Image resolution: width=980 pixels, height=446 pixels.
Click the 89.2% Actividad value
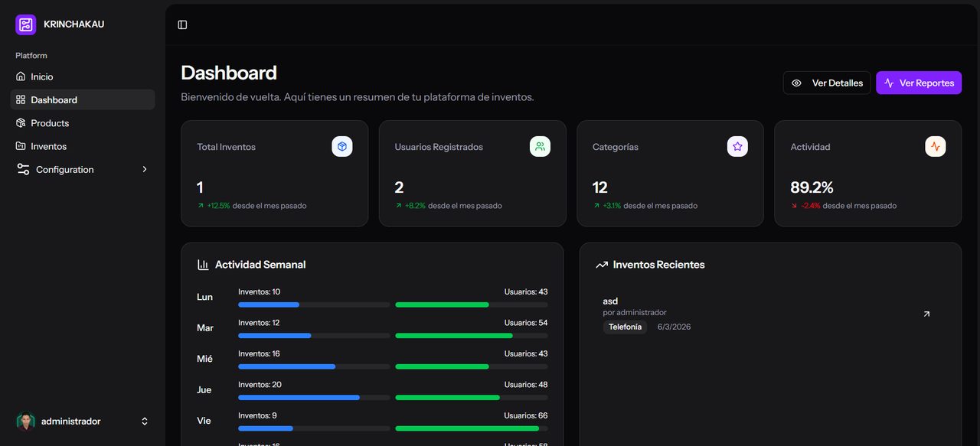click(x=812, y=187)
